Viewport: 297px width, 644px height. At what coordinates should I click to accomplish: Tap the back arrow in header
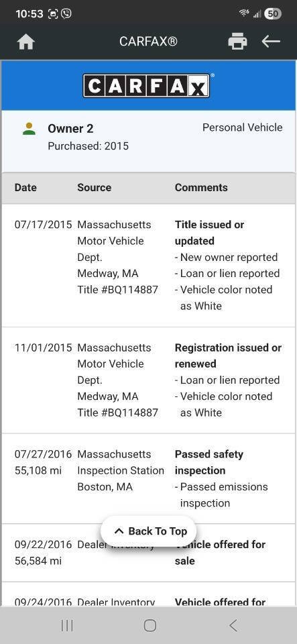[x=271, y=42]
